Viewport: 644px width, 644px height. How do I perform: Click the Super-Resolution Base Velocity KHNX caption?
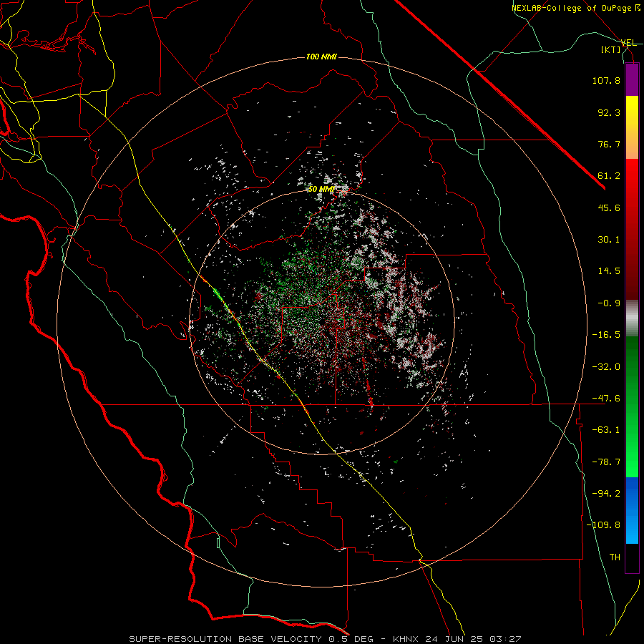pyautogui.click(x=325, y=639)
